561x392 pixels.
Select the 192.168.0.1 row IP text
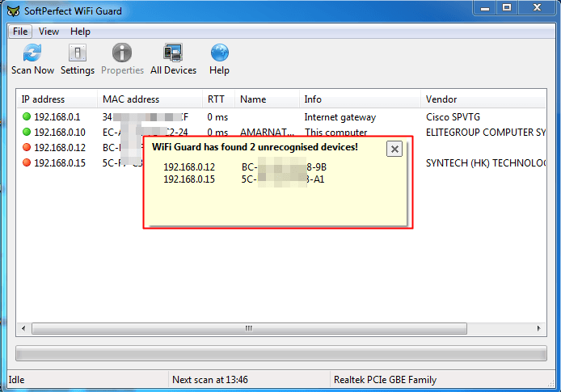coord(57,117)
